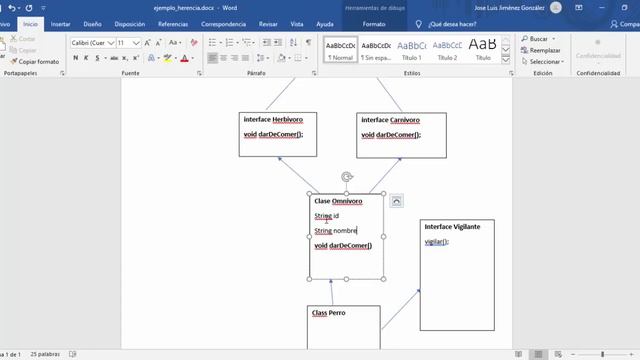Open the Diseño tab
Image resolution: width=640 pixels, height=360 pixels.
pyautogui.click(x=92, y=24)
